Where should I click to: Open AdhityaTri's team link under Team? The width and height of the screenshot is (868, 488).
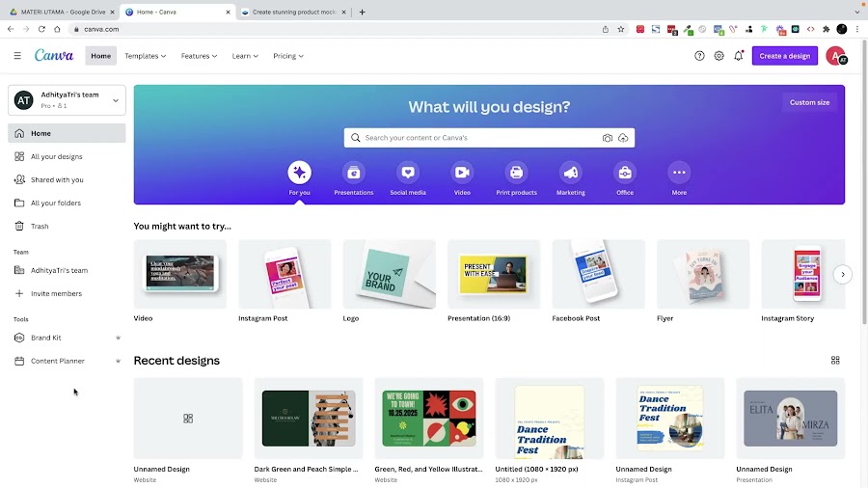click(x=67, y=271)
